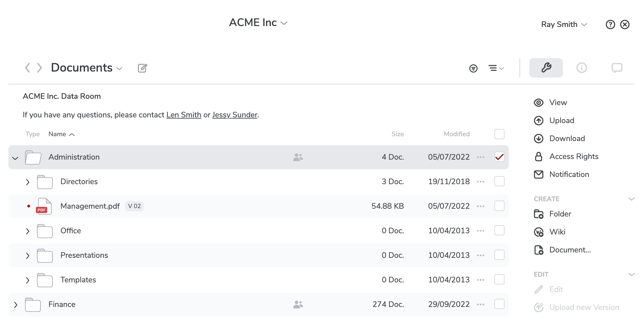Click the edit description pencil icon
The height and width of the screenshot is (318, 644).
click(x=142, y=68)
